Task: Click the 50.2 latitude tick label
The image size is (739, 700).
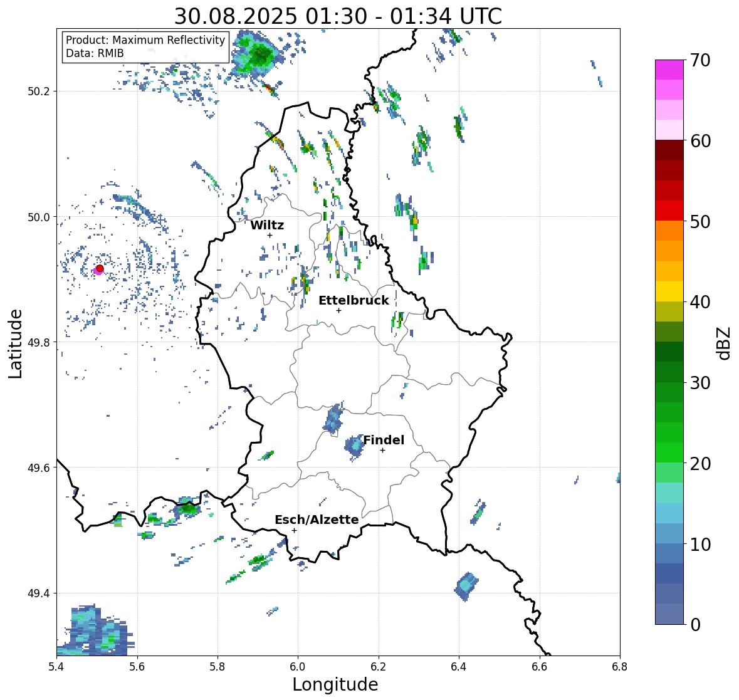Action: (x=39, y=91)
